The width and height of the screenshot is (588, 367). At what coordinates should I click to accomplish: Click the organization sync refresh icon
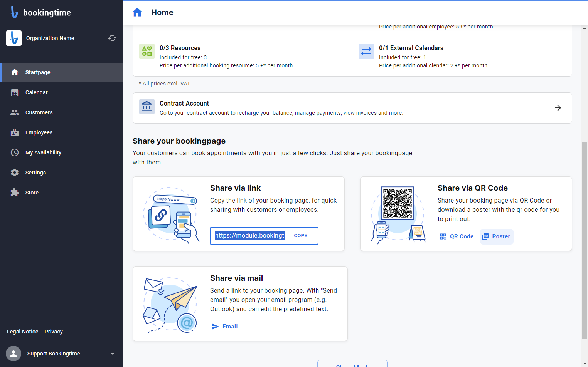(x=112, y=38)
